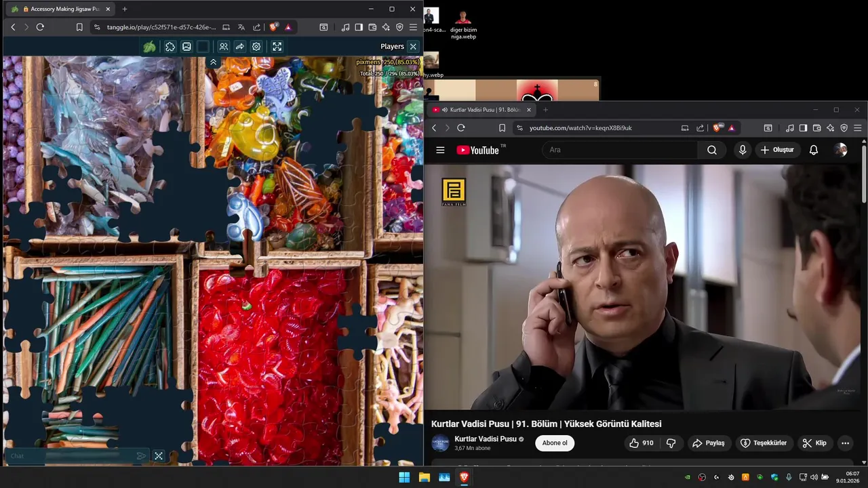Viewport: 868px width, 488px height.
Task: Open the Kurtlar Vadisi Pusu channel avatar
Action: click(x=441, y=443)
